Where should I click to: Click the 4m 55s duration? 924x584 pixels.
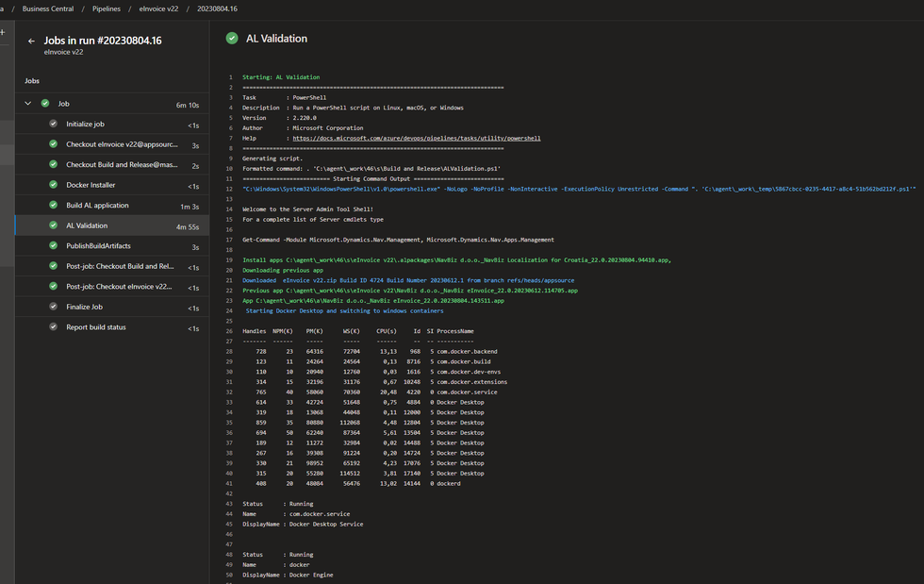[188, 227]
